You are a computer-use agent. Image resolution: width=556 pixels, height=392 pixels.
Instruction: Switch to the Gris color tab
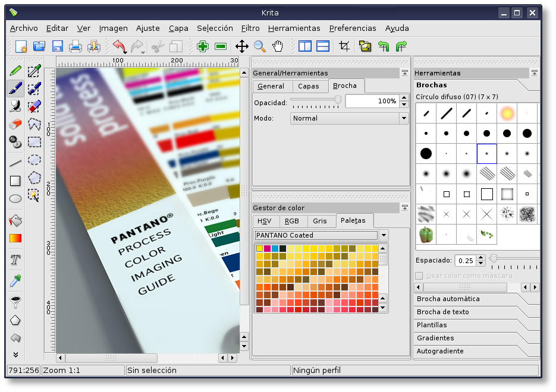[x=320, y=222]
